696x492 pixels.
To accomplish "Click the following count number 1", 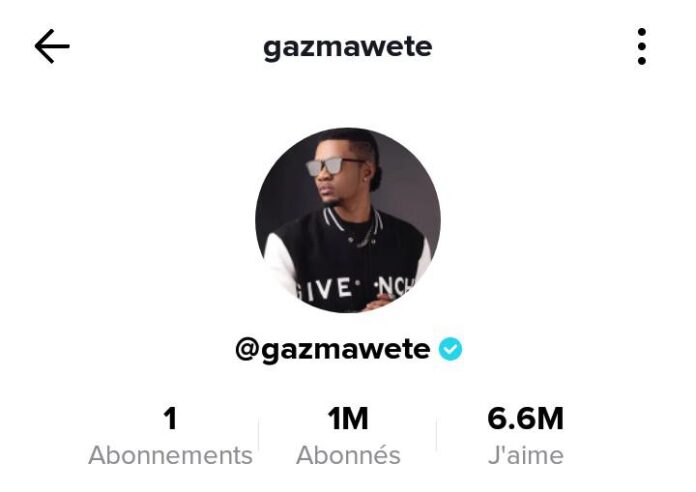I will [x=170, y=419].
